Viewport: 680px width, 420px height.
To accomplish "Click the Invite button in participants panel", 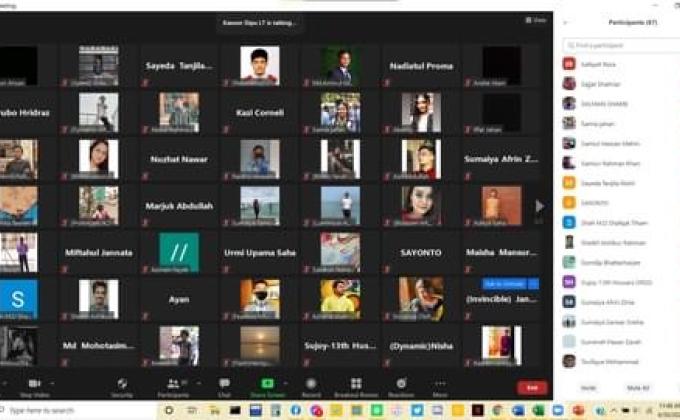I will [590, 388].
